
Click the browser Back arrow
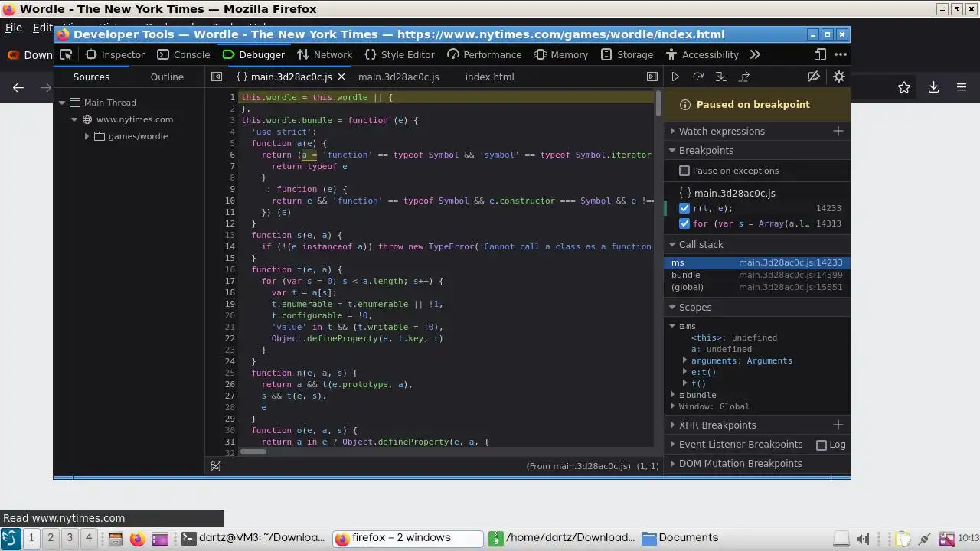click(18, 87)
